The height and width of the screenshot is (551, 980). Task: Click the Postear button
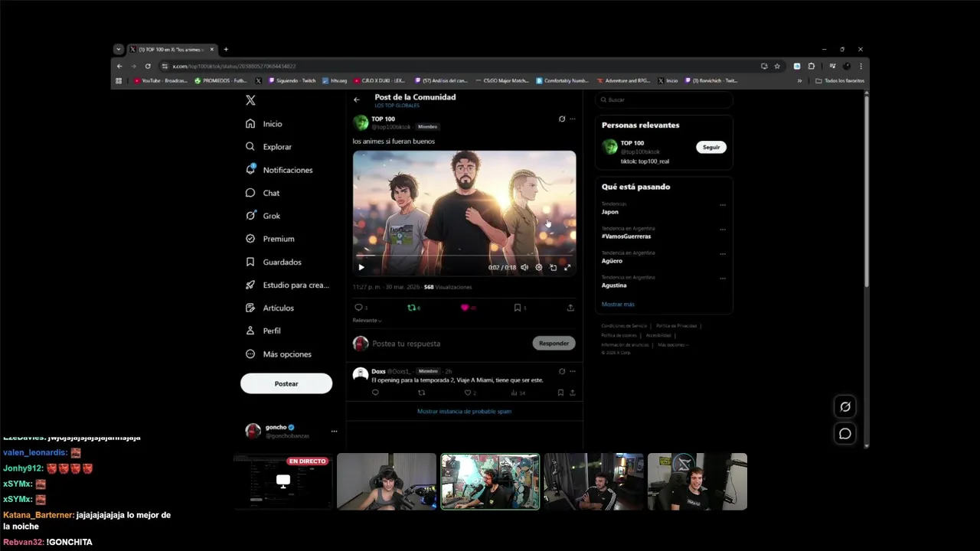click(x=286, y=383)
